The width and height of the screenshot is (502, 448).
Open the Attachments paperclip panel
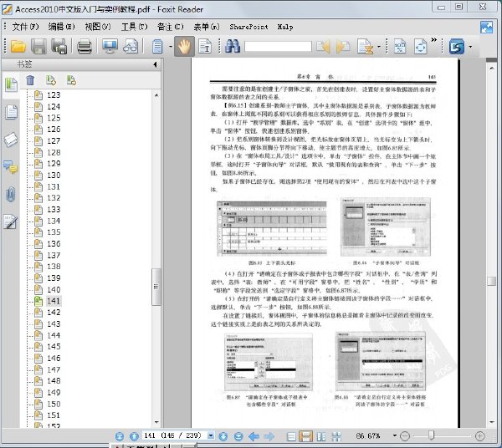(x=11, y=195)
